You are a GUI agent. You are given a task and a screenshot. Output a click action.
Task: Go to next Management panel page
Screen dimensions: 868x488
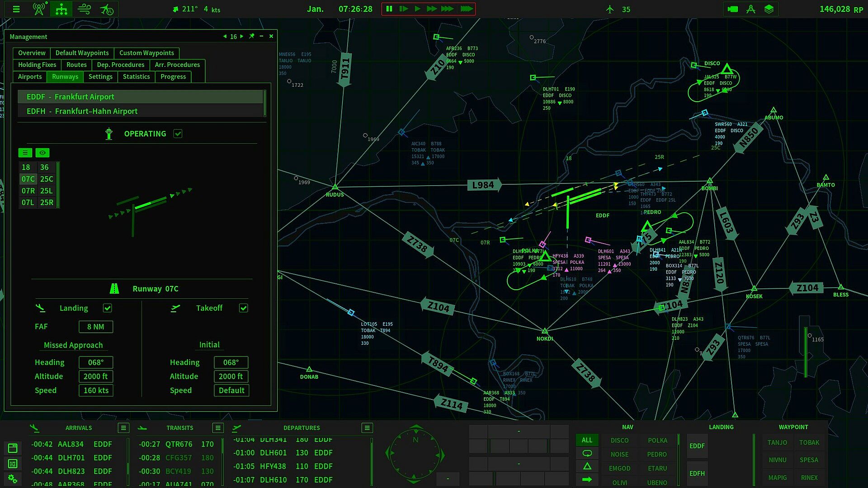[242, 37]
